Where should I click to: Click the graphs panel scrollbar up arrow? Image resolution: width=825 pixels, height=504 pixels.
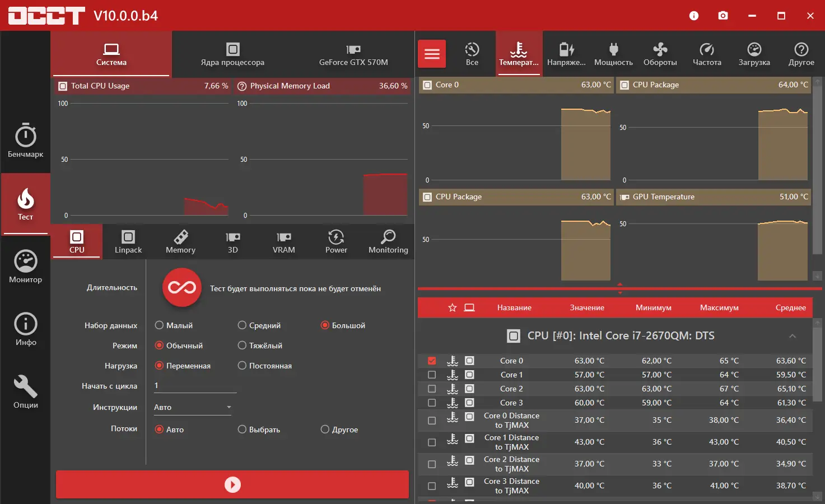point(818,82)
